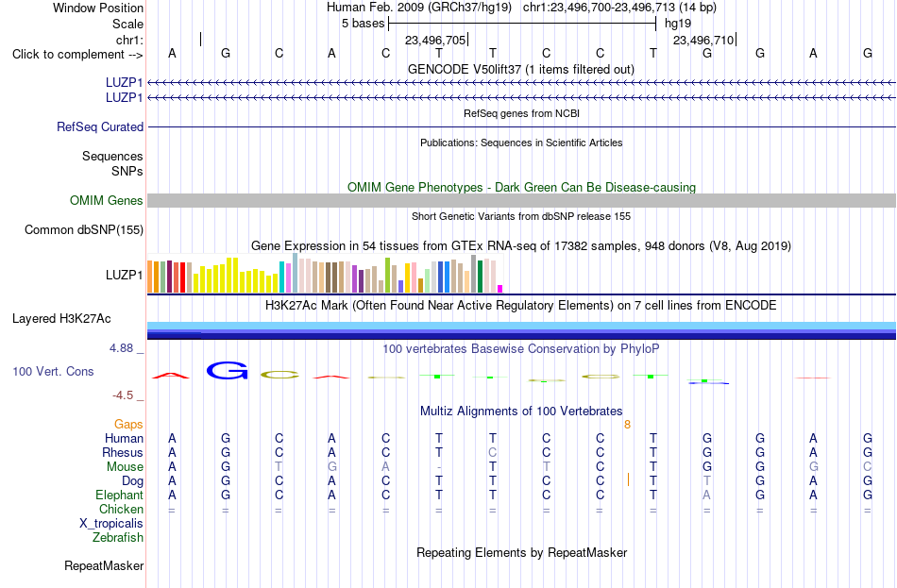The height and width of the screenshot is (588, 897).
Task: Click the magenta bar in GTEx expression chart
Action: coord(500,289)
